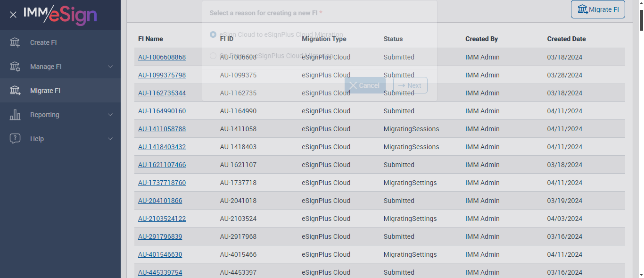This screenshot has width=644, height=278.
Task: Click FI ID cell AU-4453397
Action: (238, 272)
